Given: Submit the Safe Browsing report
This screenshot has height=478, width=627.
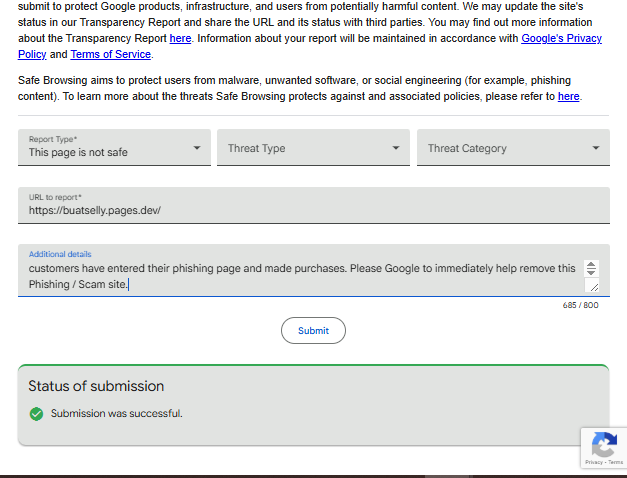Looking at the screenshot, I should [314, 330].
